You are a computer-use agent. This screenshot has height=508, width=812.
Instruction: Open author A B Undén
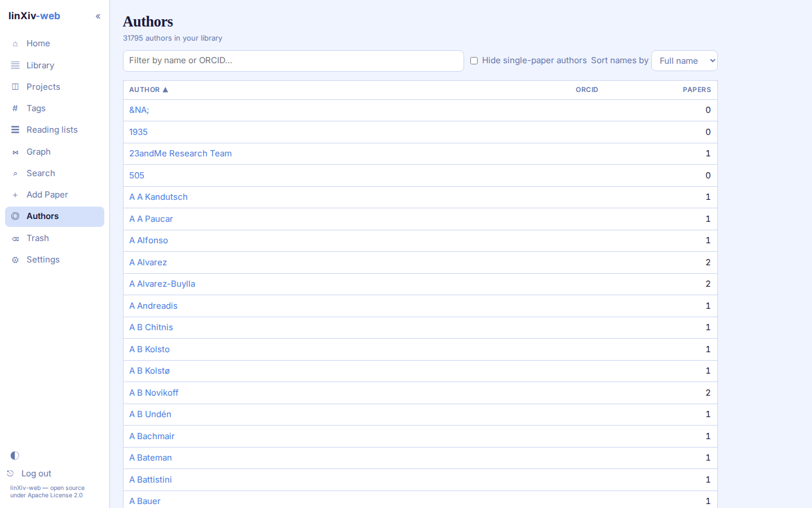pos(151,414)
